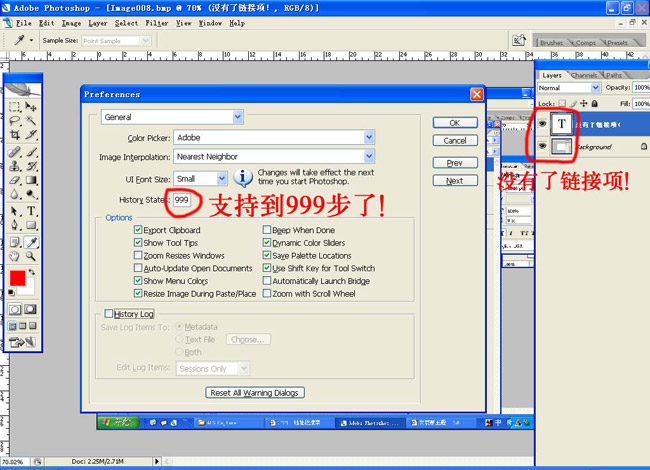Toggle Show Tool Tips checkbox
This screenshot has width=650, height=470.
point(138,242)
